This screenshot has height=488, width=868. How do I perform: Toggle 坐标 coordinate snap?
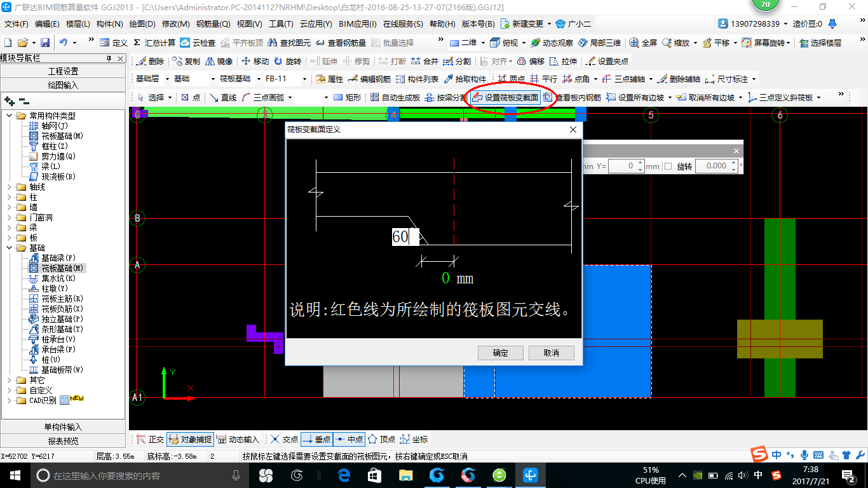point(414,439)
